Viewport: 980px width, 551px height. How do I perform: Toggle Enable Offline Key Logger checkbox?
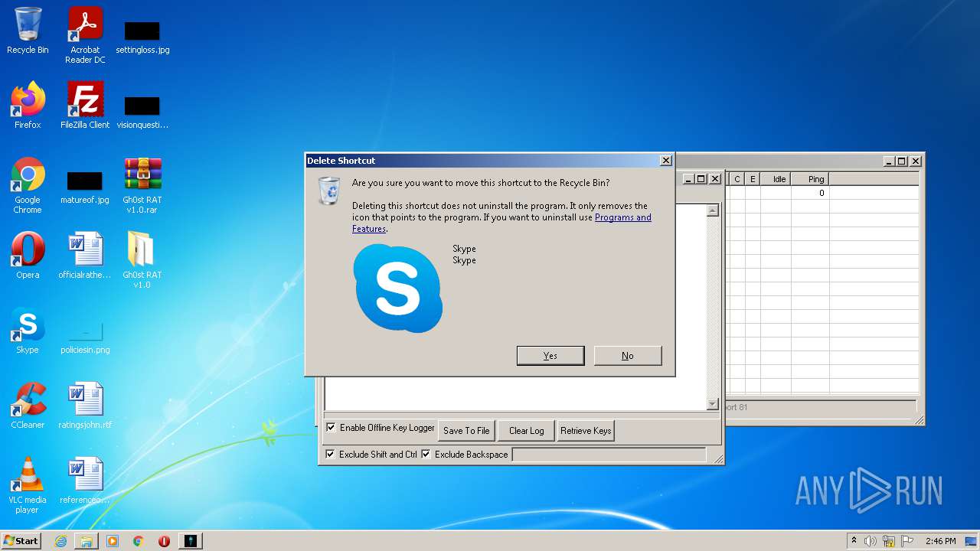click(331, 428)
